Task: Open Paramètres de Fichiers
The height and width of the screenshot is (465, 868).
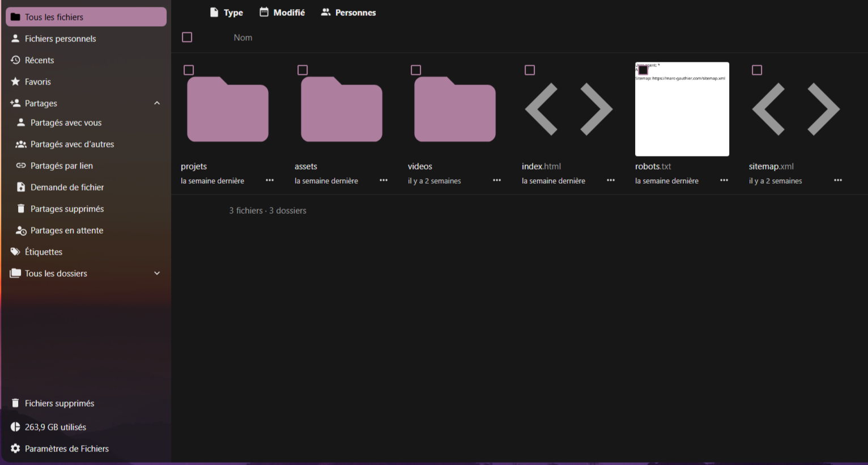Action: pos(66,448)
